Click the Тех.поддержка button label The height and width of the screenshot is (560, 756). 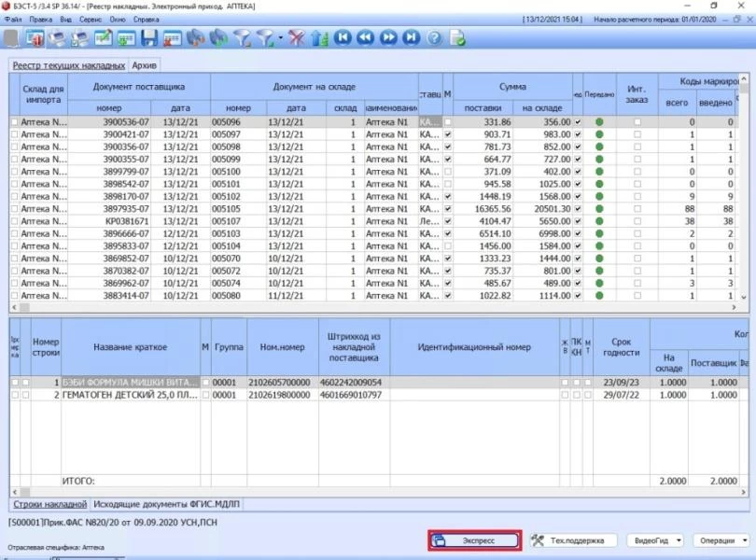pyautogui.click(x=577, y=540)
